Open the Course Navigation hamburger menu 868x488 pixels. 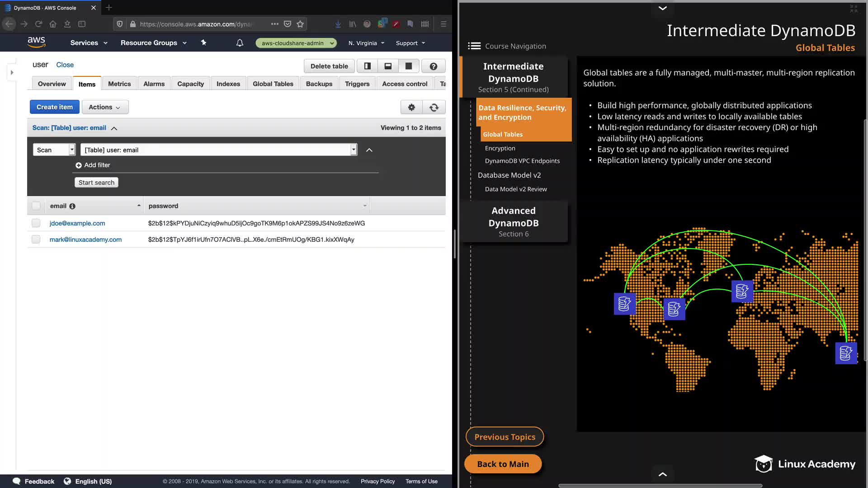pos(474,46)
